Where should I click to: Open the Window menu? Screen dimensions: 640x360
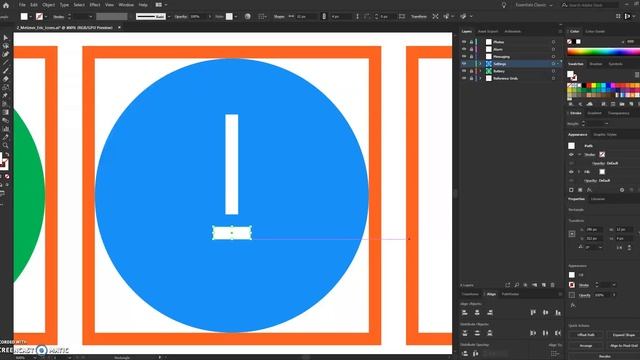(126, 5)
